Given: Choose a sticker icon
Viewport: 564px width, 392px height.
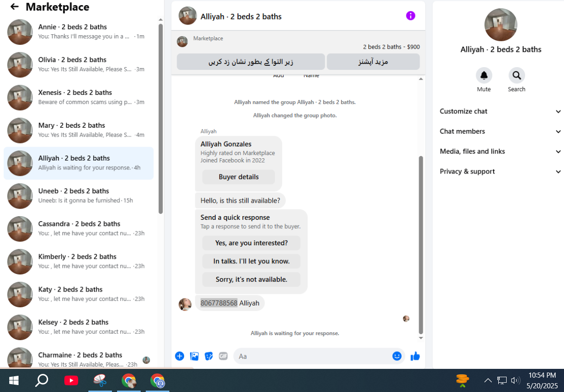Looking at the screenshot, I should click(x=209, y=356).
